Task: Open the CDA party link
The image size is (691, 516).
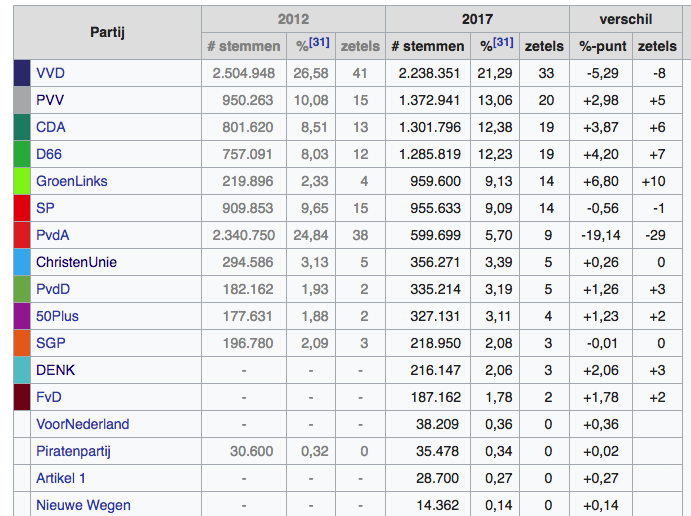Action: (x=51, y=127)
